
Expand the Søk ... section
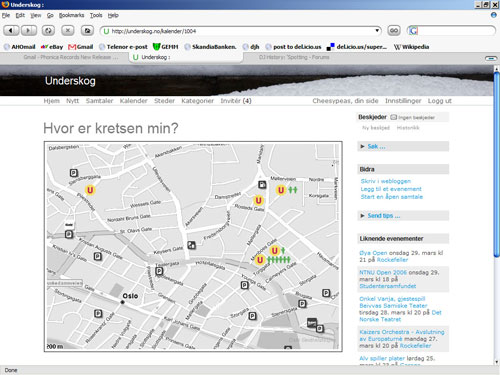pyautogui.click(x=403, y=146)
